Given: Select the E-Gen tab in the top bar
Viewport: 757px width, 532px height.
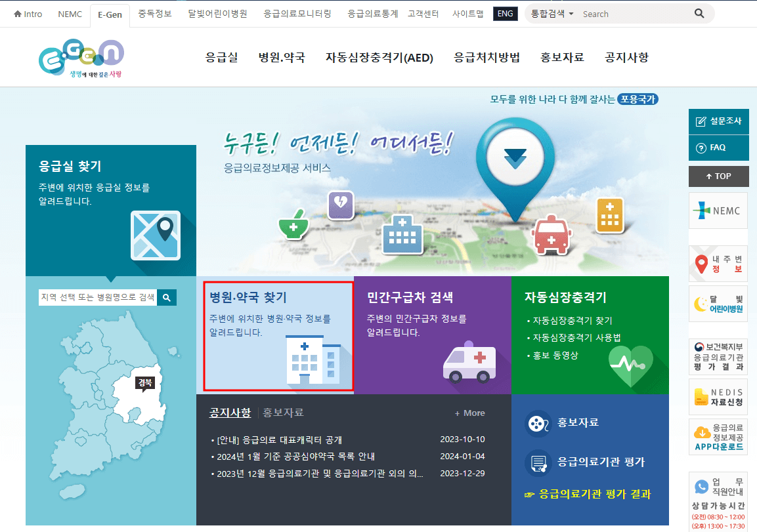Looking at the screenshot, I should (109, 13).
